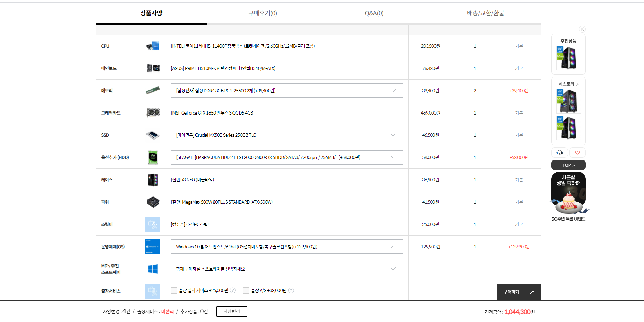Click the Windows 10 OS box image
644x322 pixels.
[153, 247]
